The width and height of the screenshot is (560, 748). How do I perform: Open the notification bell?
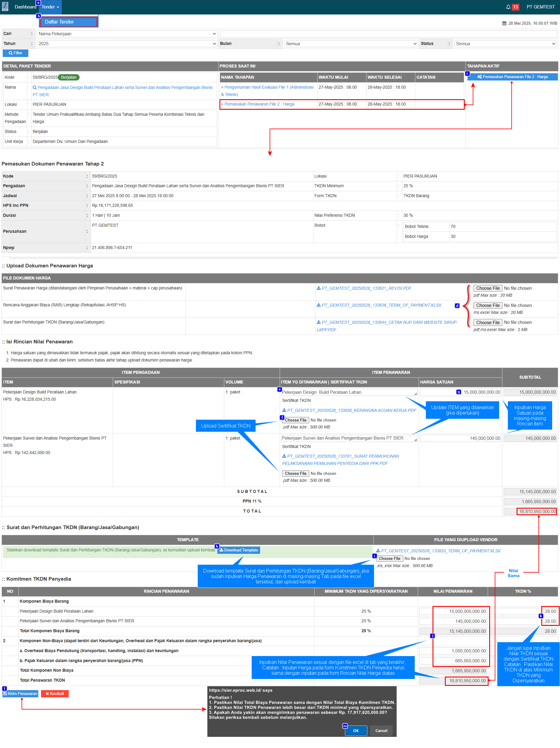508,7
